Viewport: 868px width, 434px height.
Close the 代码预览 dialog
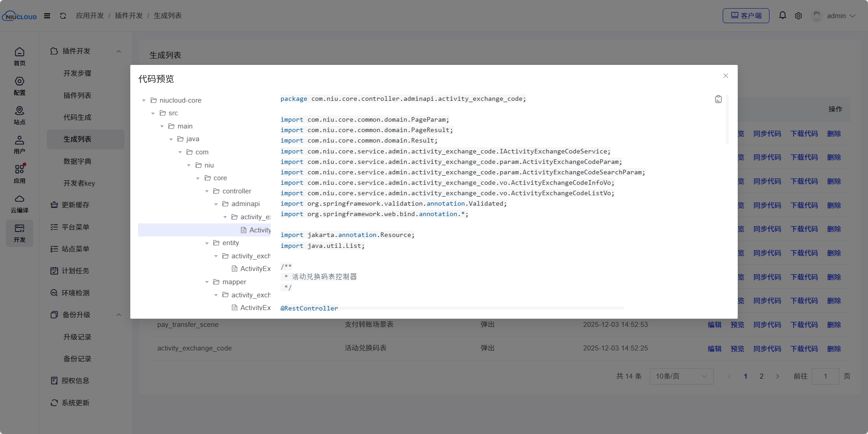[725, 76]
